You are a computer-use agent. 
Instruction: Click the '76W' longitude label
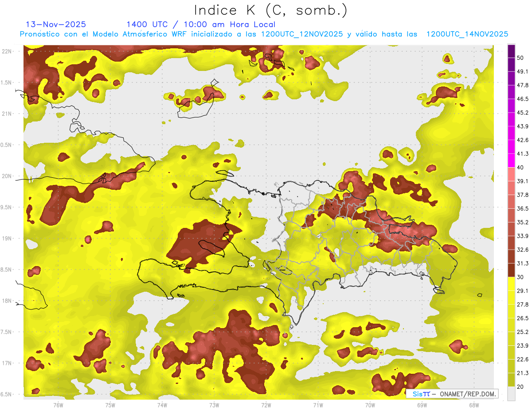click(x=58, y=405)
